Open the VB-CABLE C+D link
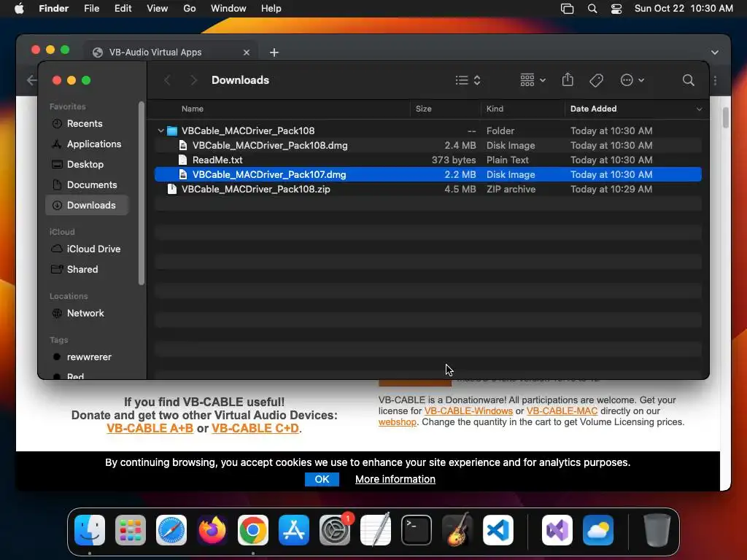This screenshot has width=747, height=560. (x=255, y=428)
